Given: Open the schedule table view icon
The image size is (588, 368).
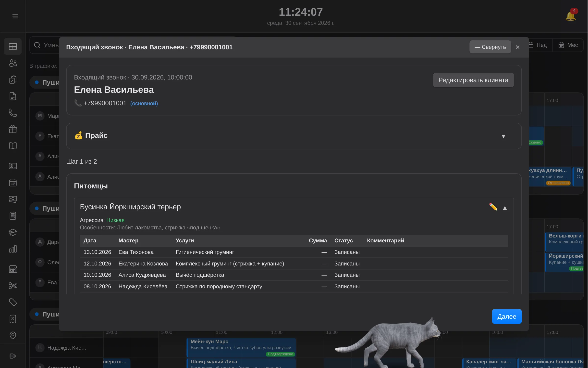Looking at the screenshot, I should pyautogui.click(x=13, y=46).
